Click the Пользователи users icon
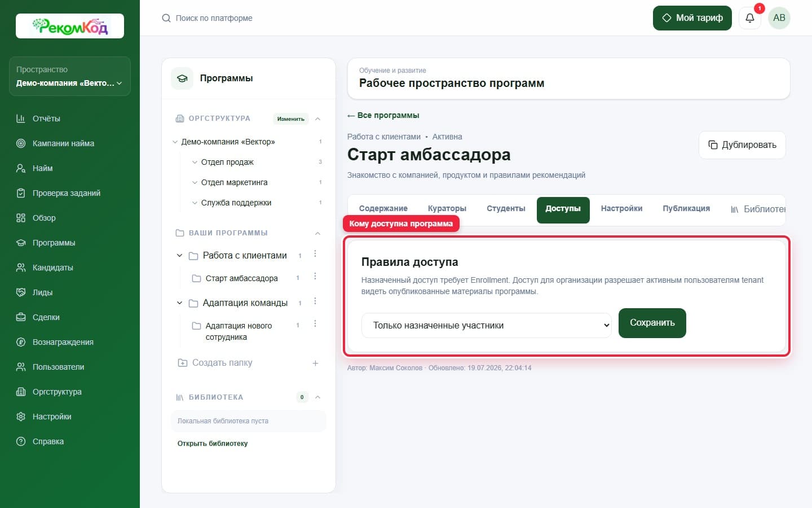 (21, 367)
